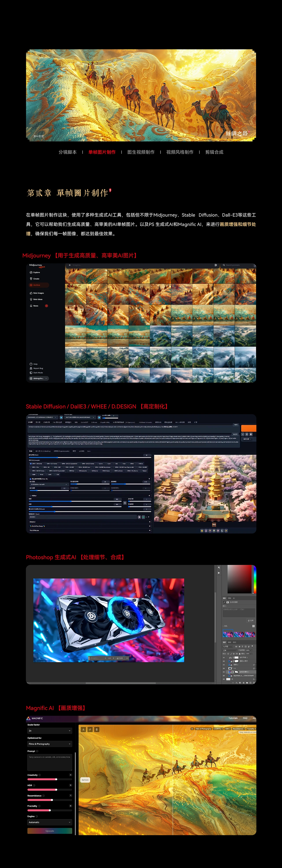This screenshot has height=868, width=282.
Task: Click the Photoshop color picker field
Action: [240, 579]
